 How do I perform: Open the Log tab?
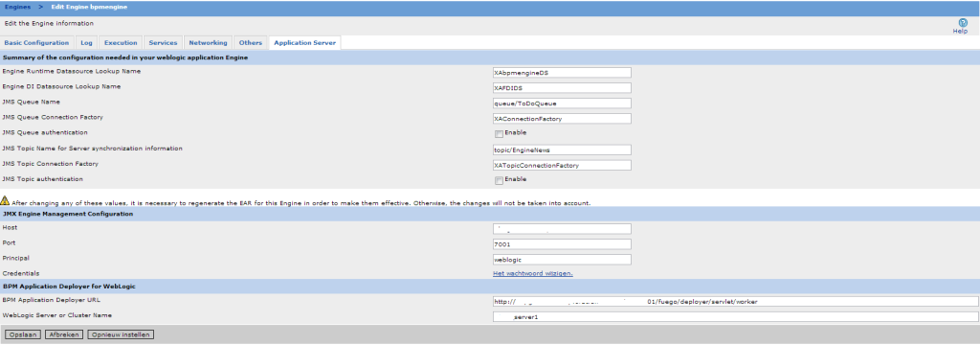click(x=86, y=43)
